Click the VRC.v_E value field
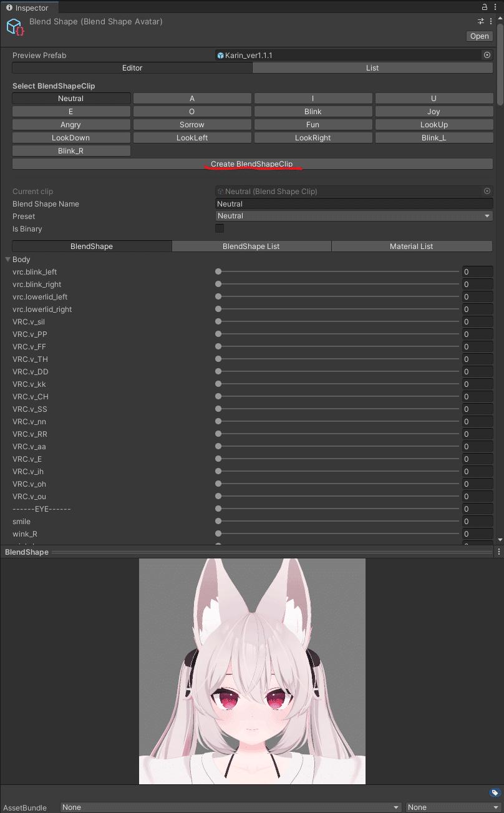This screenshot has height=813, width=504. 477,459
